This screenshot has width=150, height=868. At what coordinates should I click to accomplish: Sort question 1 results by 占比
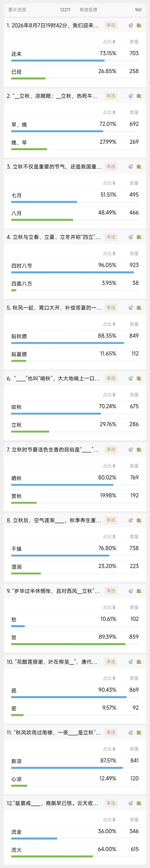click(109, 42)
